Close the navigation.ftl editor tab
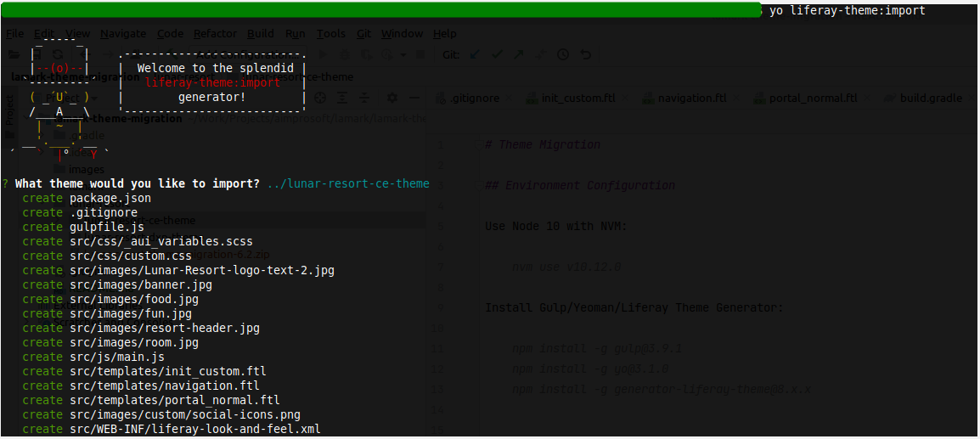This screenshot has width=980, height=439. [x=736, y=98]
